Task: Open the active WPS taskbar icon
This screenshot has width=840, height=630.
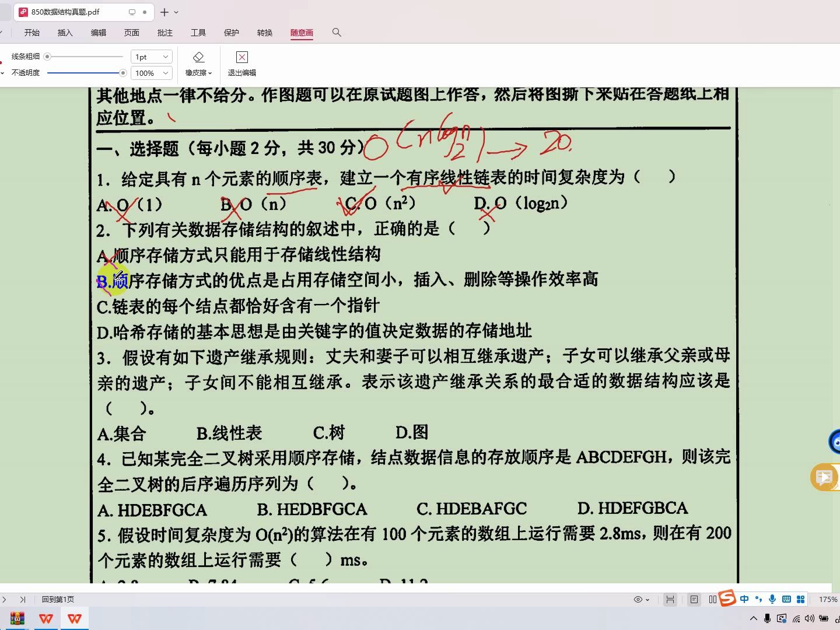Action: [75, 618]
